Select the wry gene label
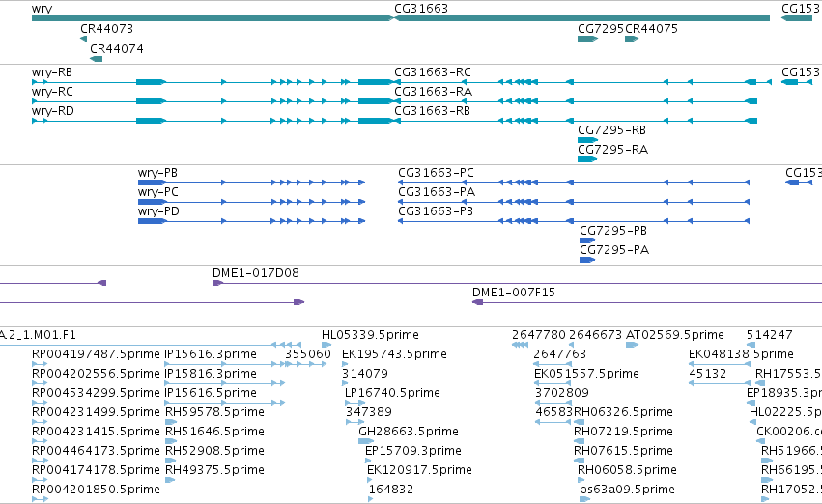 tap(42, 9)
